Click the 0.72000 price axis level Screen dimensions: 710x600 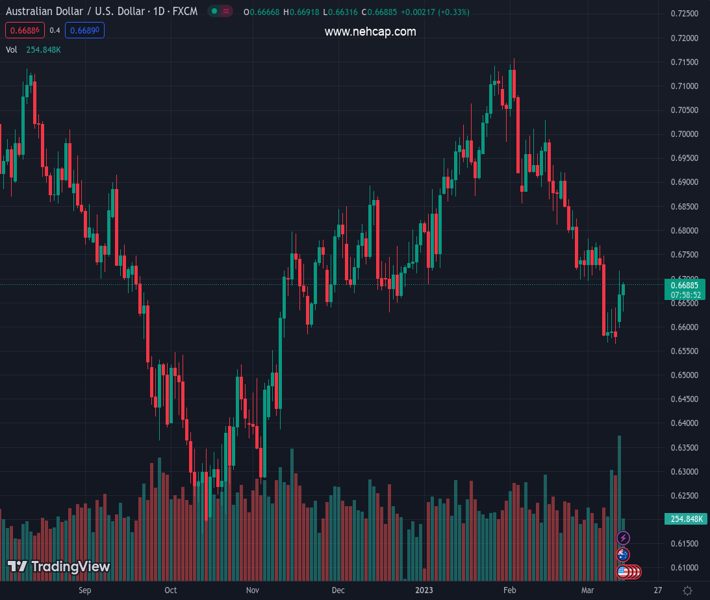[684, 38]
